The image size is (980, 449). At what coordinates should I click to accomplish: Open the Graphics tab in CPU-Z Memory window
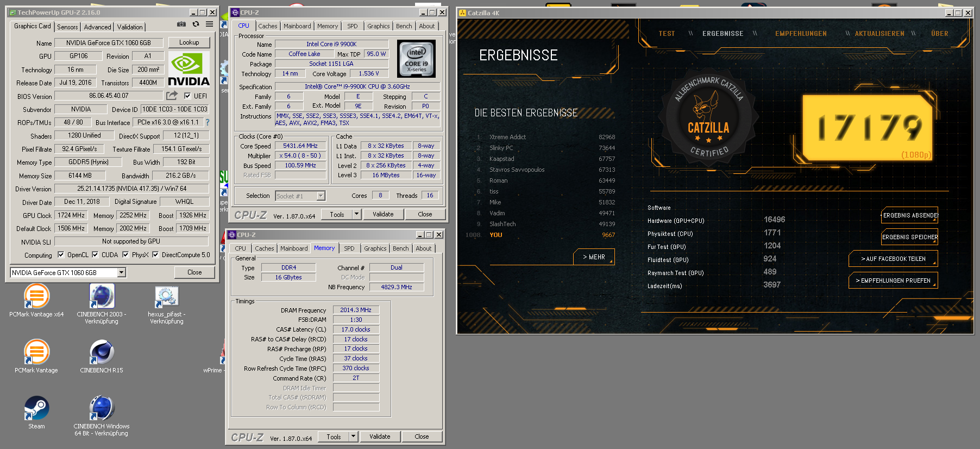[x=375, y=248]
